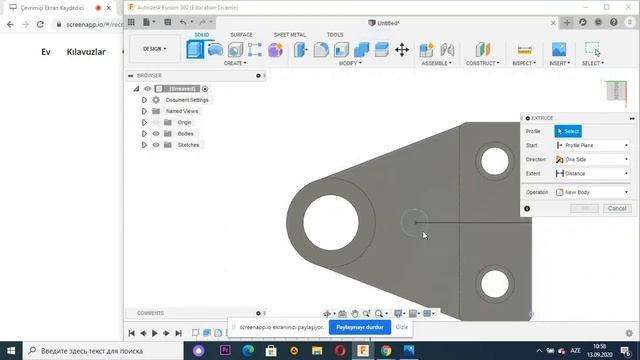
Task: Click the Insert image icon
Action: [559, 50]
